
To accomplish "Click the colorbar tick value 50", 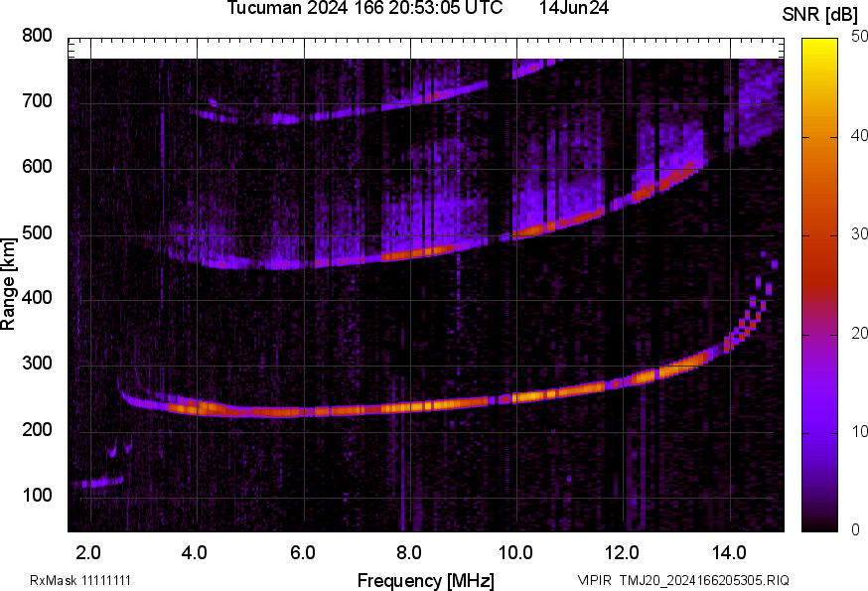I will click(x=859, y=37).
